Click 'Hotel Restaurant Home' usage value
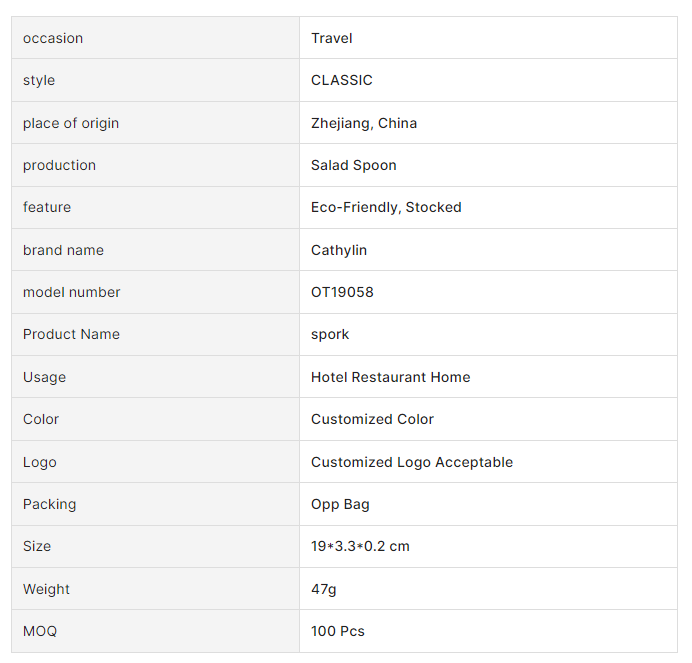 tap(390, 377)
